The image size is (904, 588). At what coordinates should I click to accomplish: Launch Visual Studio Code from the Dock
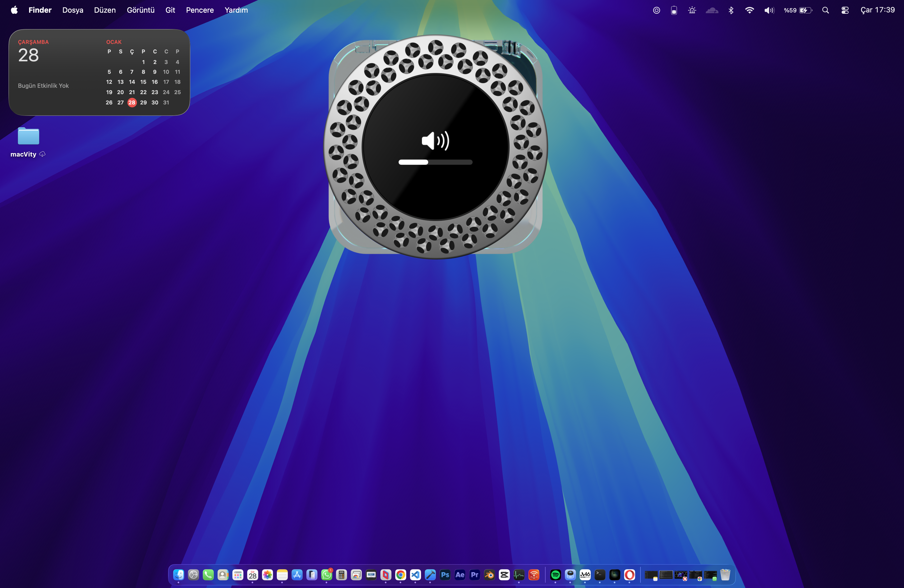point(415,575)
